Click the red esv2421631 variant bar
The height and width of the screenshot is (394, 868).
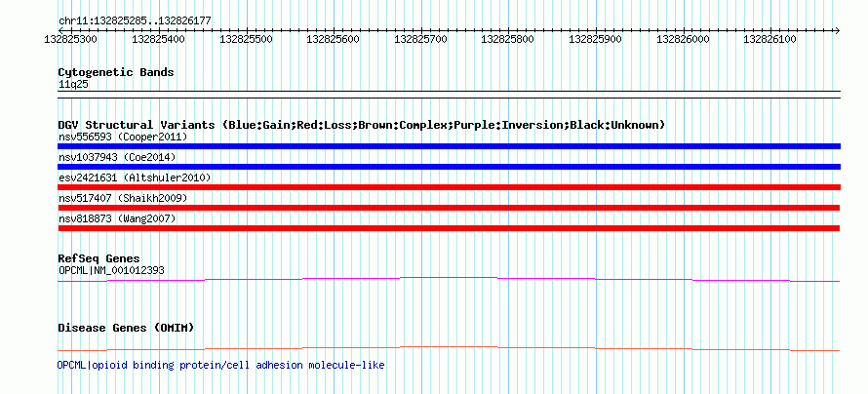(449, 187)
